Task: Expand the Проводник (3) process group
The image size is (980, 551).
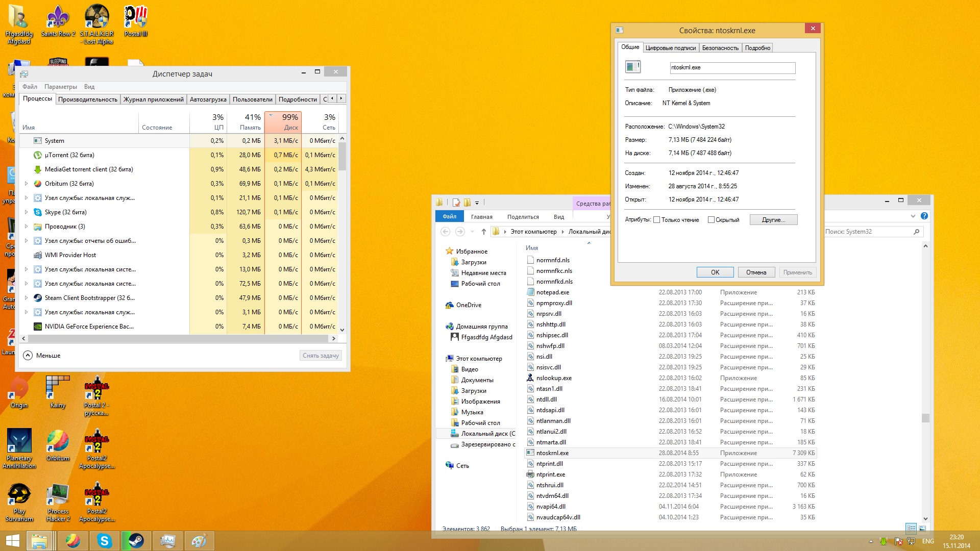Action: 26,227
